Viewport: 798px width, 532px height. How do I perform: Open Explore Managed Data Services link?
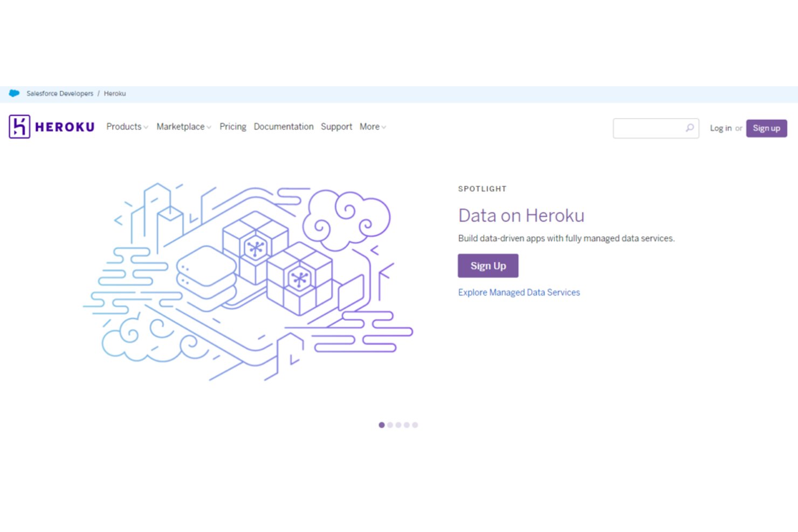coord(519,292)
